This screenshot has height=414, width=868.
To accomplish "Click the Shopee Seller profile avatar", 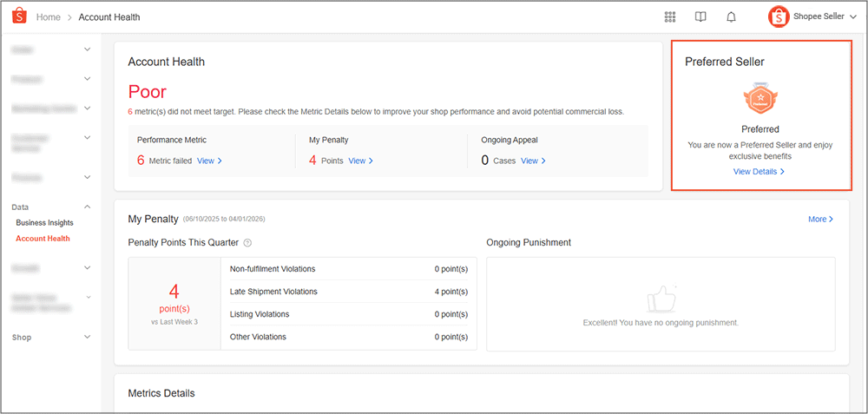I will point(779,16).
